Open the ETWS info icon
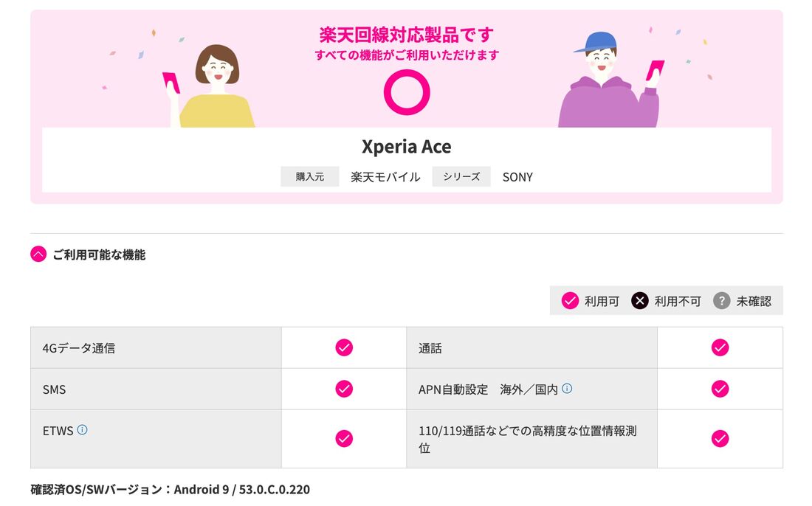 pyautogui.click(x=82, y=429)
